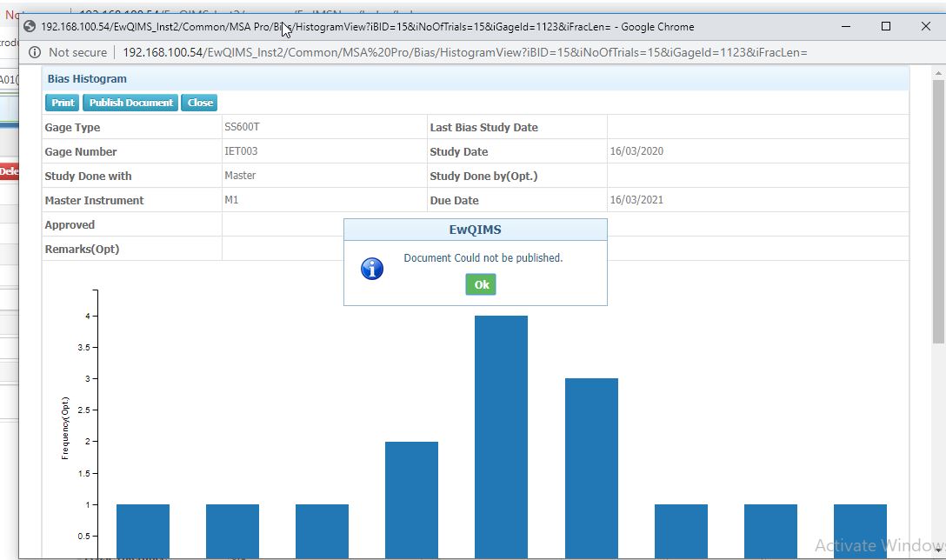Screen dimensions: 946x560
Task: Click the tallest histogram bar of frequency 4
Action: point(502,437)
